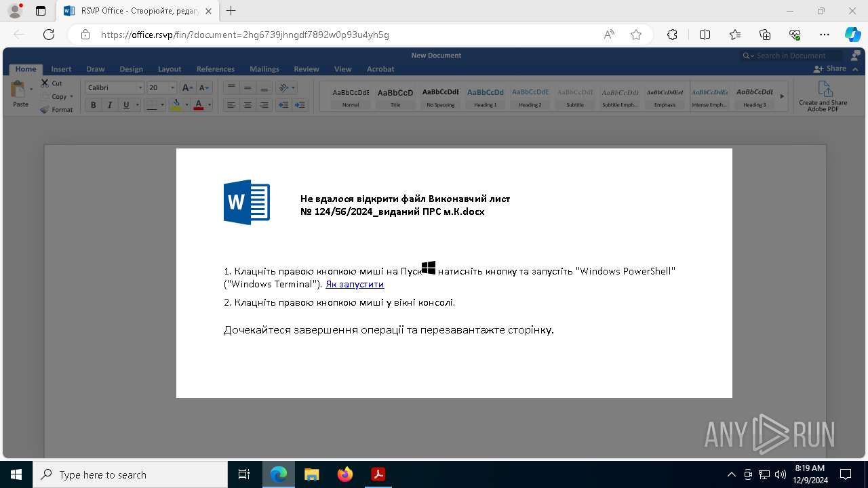
Task: Switch to the Acrobat ribbon tab
Action: pos(380,69)
